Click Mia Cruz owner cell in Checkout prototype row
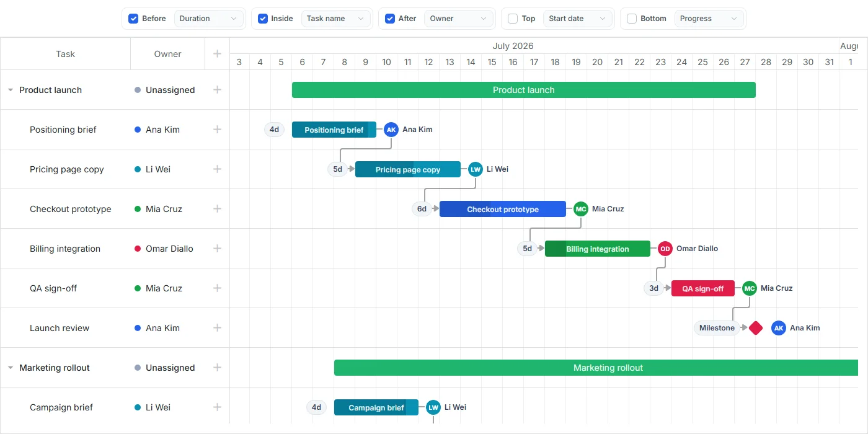 click(167, 209)
